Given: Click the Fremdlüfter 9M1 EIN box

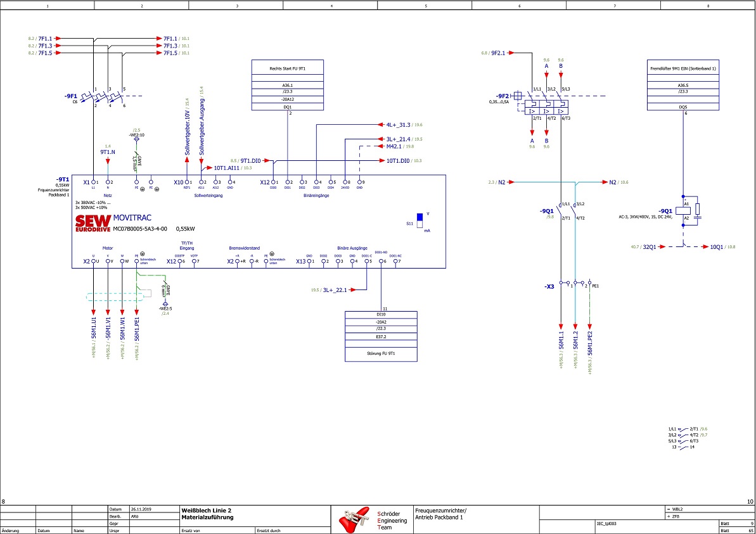Looking at the screenshot, I should point(683,86).
